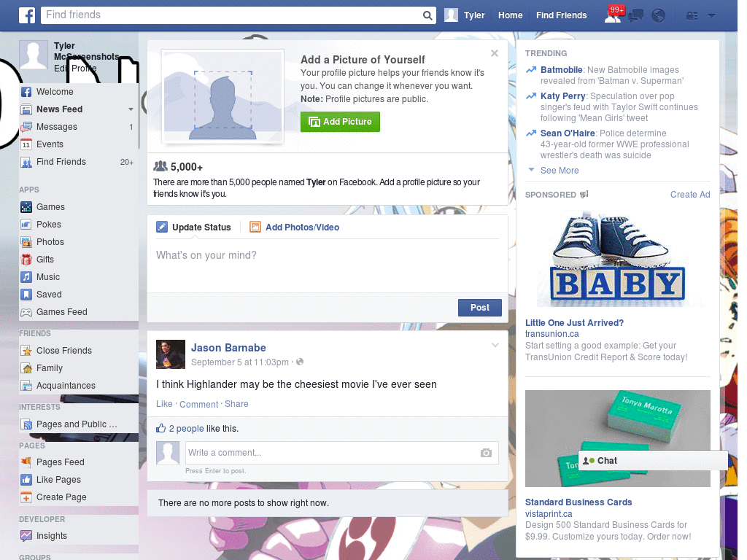747x560 pixels.
Task: Open privacy shortcuts lock icon
Action: tap(692, 16)
